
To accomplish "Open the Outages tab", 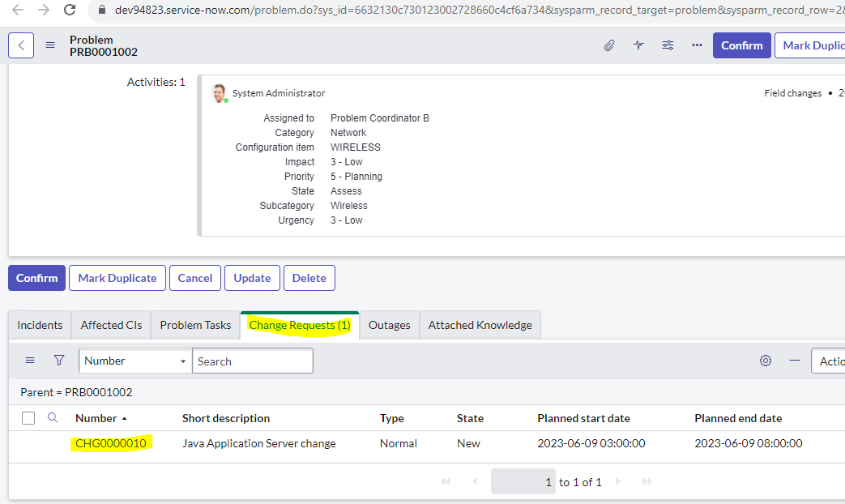I will pyautogui.click(x=389, y=324).
